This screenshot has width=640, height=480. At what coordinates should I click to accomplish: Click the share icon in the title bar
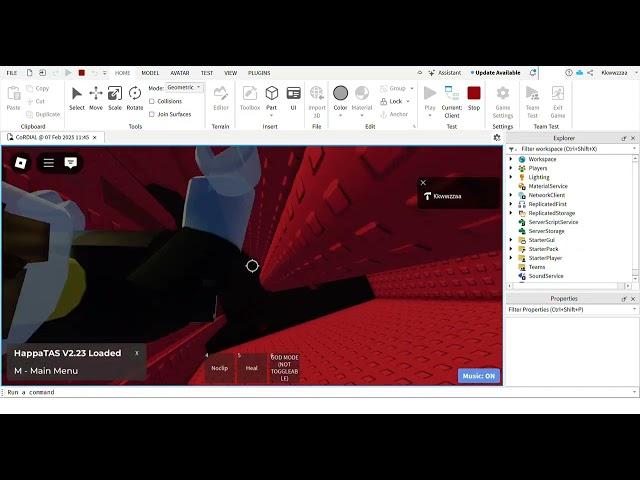(590, 73)
